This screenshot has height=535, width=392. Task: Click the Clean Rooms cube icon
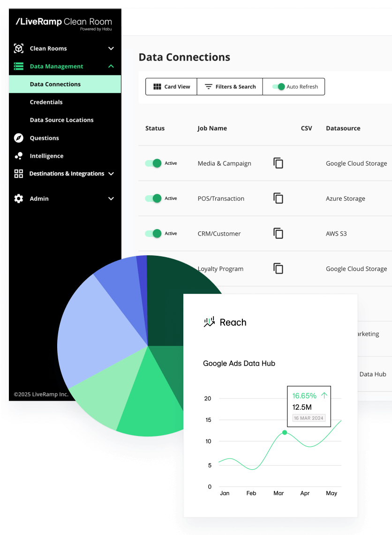pos(19,48)
